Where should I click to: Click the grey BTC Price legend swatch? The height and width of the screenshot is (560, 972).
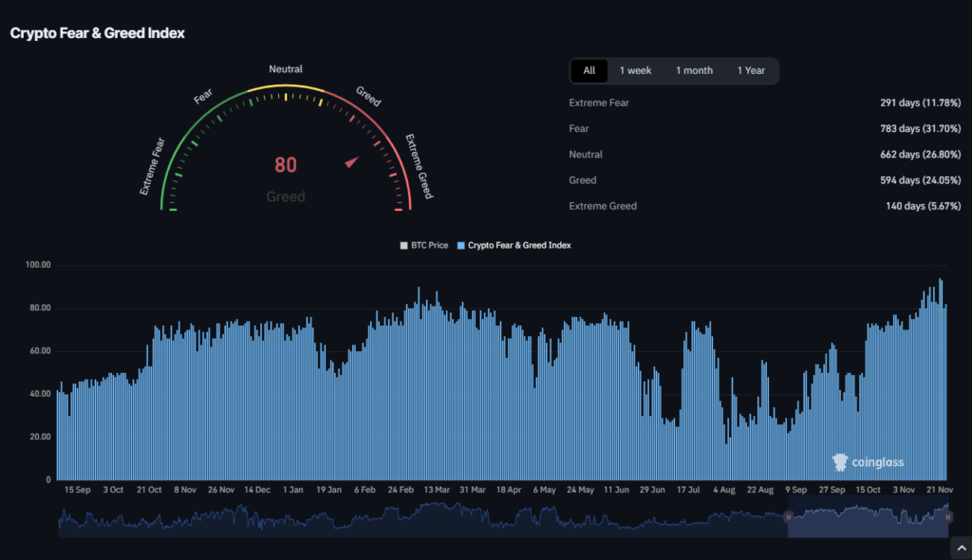click(404, 246)
